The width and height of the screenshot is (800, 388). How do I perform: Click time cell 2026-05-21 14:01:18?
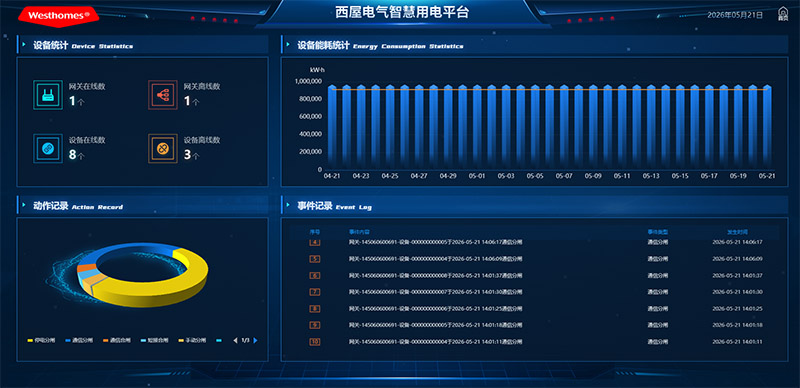(x=737, y=325)
